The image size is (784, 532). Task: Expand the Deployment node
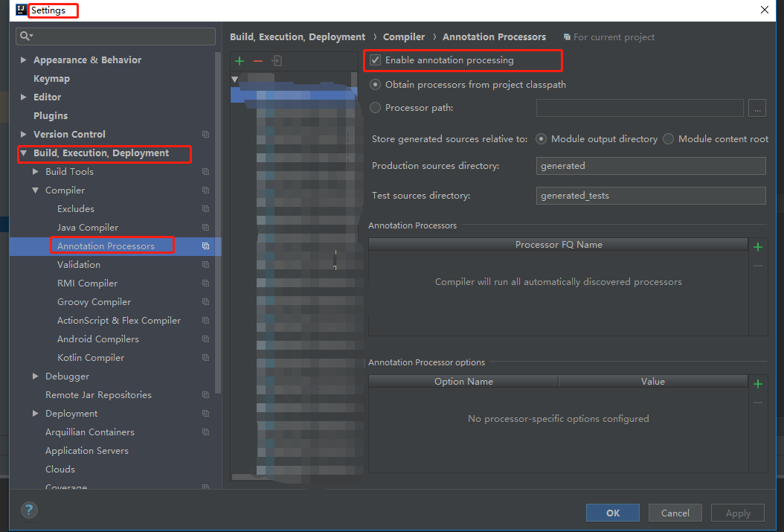[35, 414]
